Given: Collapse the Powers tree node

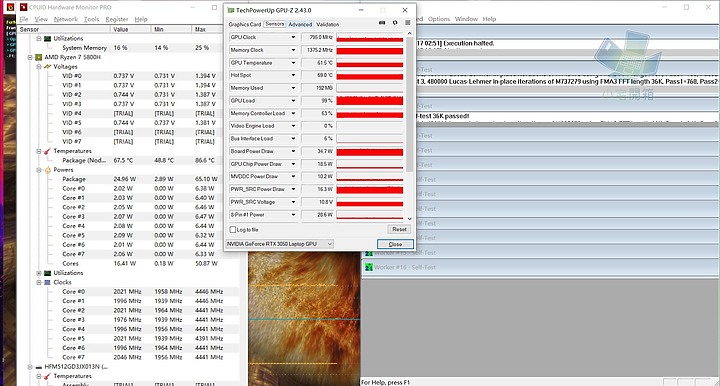Looking at the screenshot, I should (39, 170).
